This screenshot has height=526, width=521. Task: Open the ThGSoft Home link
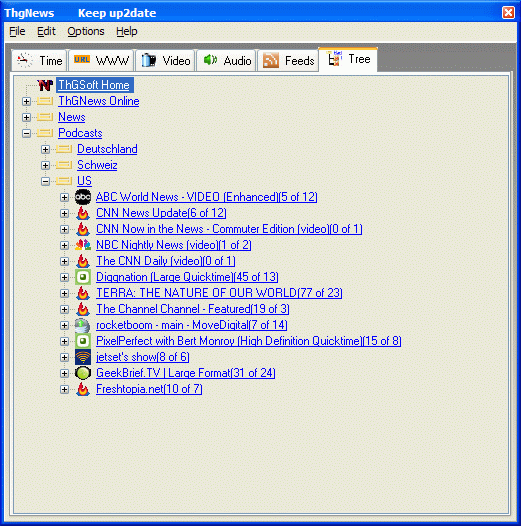click(x=94, y=85)
